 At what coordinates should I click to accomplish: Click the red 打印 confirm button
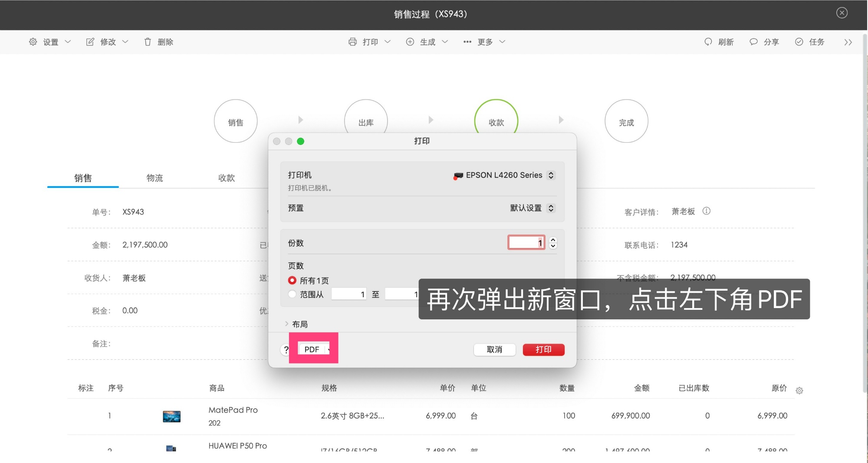click(543, 349)
